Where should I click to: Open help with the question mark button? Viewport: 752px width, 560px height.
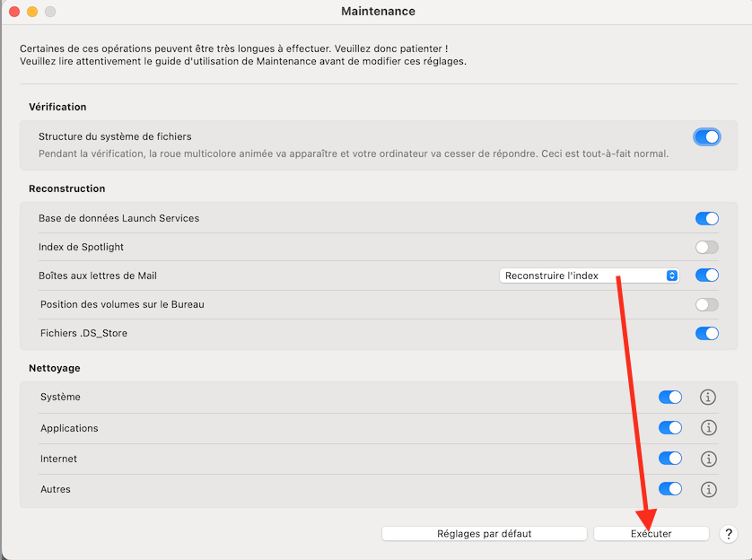729,534
